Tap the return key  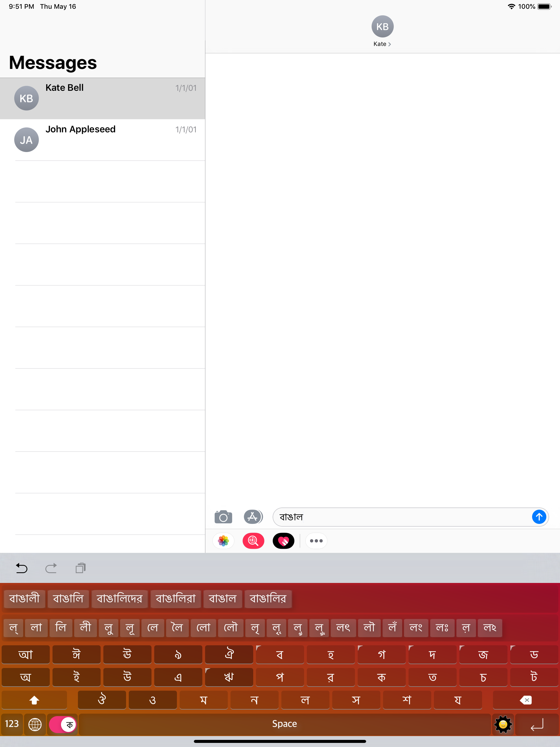(537, 724)
